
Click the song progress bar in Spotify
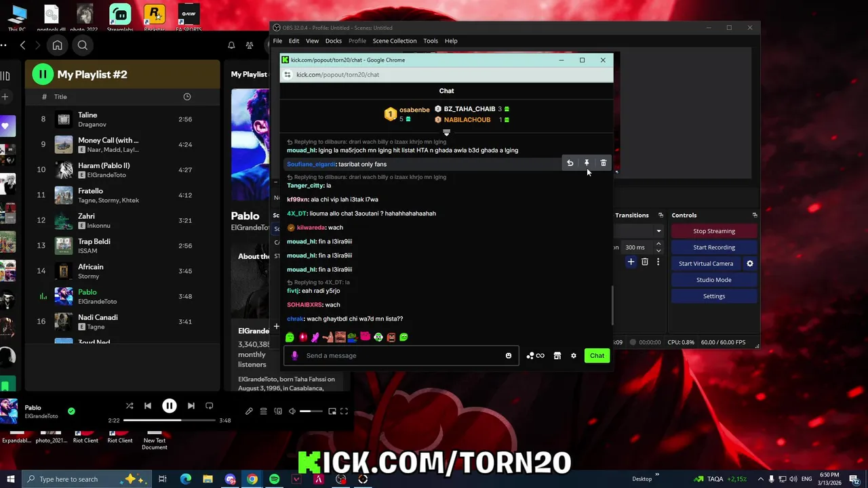(170, 420)
